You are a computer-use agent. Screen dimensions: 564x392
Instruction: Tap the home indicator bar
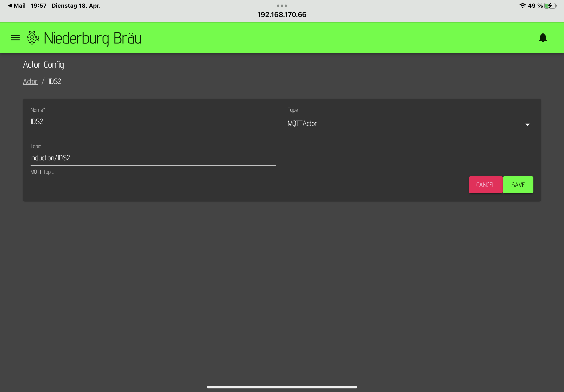[x=282, y=387]
